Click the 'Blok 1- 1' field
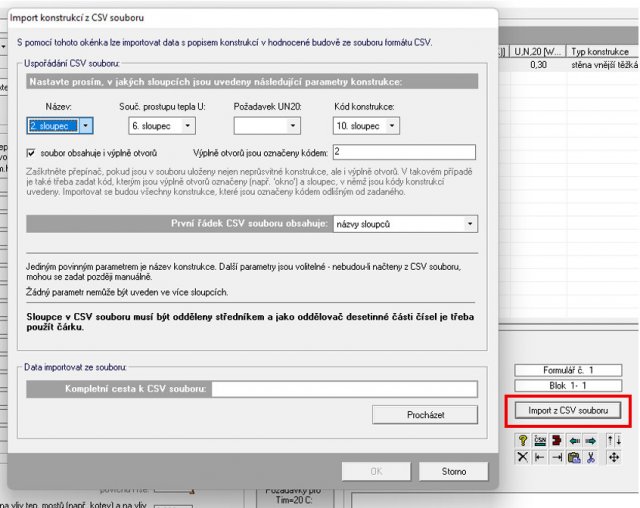640x508 pixels. click(568, 386)
